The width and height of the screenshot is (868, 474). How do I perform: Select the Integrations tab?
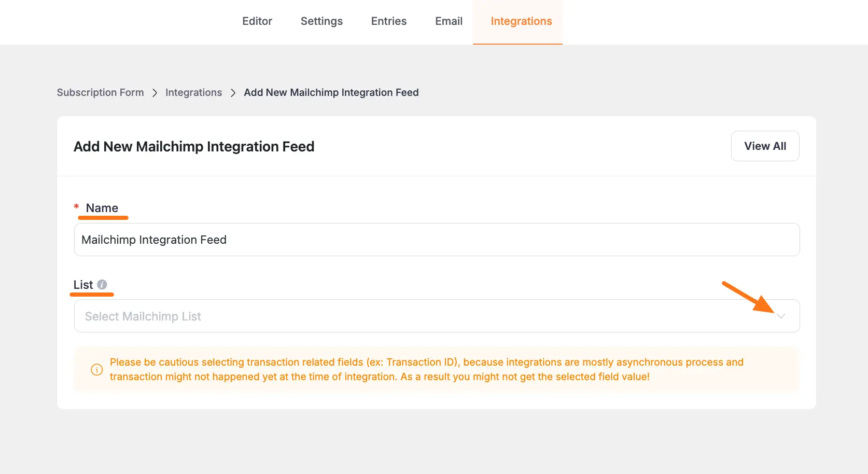(521, 21)
